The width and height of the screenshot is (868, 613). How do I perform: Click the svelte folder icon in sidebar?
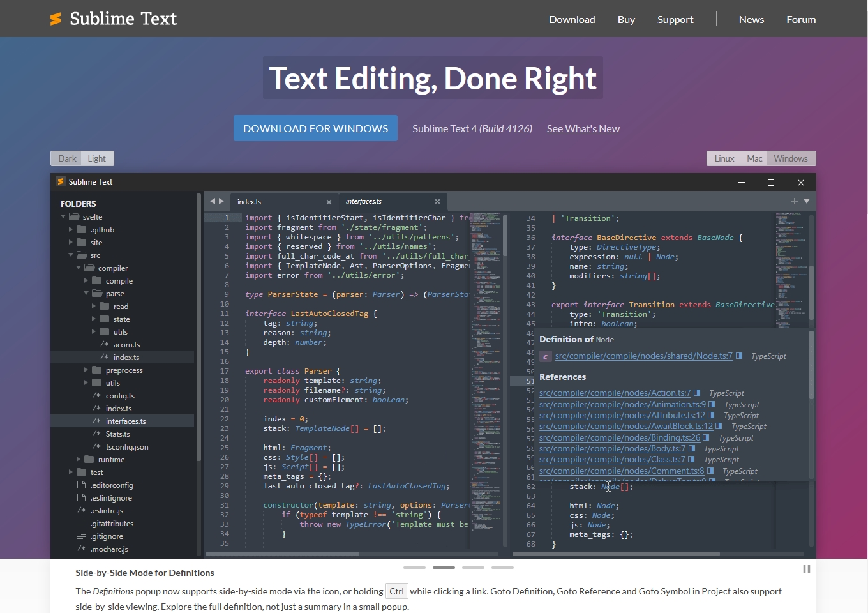74,217
